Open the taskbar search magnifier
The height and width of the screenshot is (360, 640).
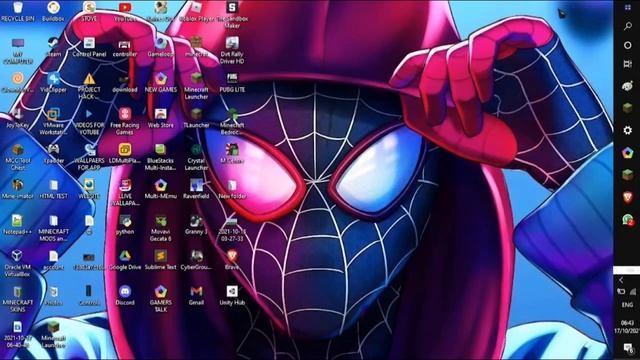(x=628, y=26)
